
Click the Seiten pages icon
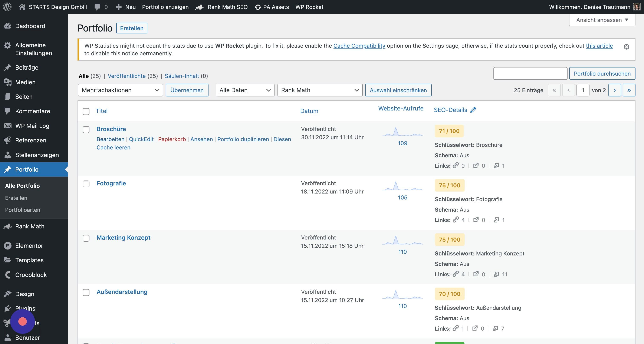8,97
